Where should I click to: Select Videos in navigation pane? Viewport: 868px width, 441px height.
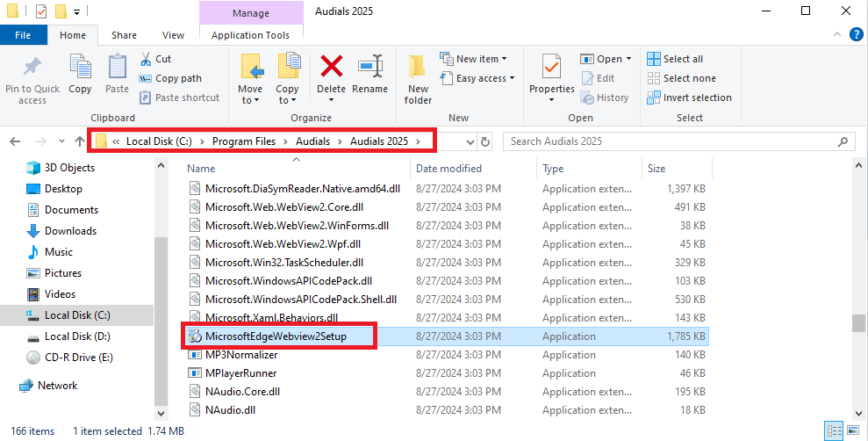[x=51, y=293]
